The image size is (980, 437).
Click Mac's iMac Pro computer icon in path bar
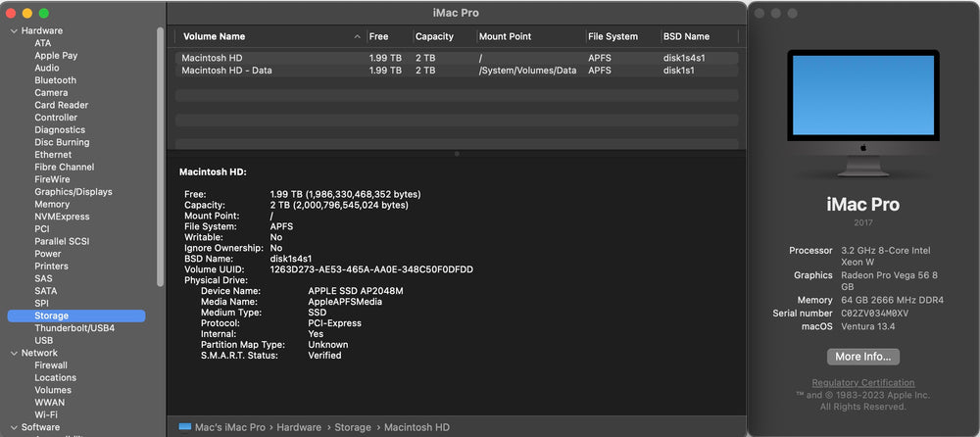click(x=185, y=427)
